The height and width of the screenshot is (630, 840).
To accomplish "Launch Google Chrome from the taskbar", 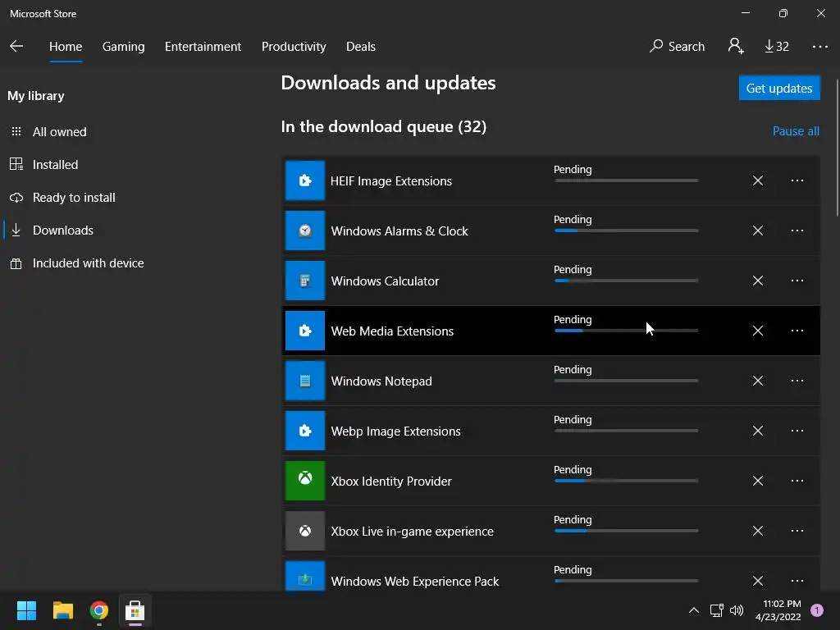I will click(x=98, y=610).
